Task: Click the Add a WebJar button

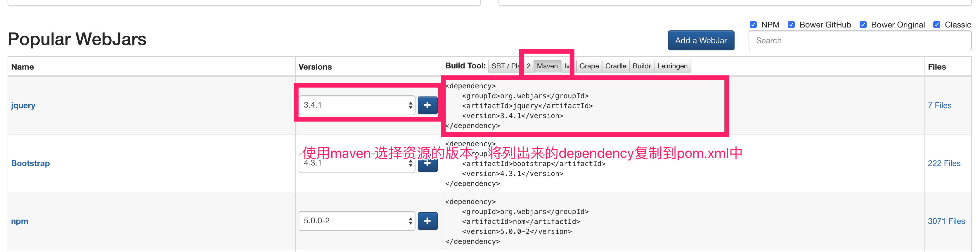Action: pos(701,40)
